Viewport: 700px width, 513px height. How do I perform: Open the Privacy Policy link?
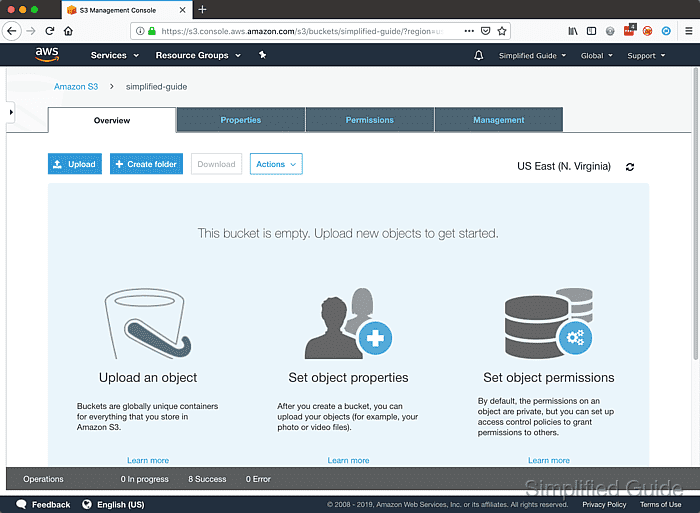(604, 504)
